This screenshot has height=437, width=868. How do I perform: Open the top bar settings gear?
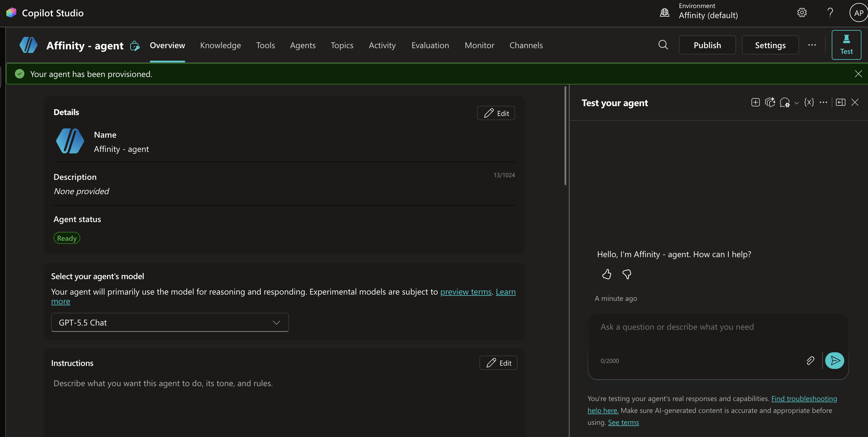pyautogui.click(x=802, y=13)
